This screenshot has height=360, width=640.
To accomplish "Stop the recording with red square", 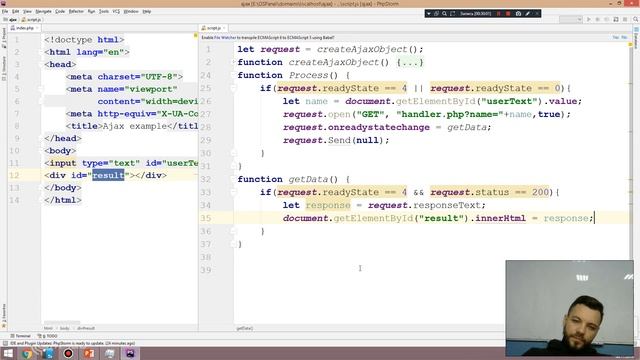I will coord(508,13).
